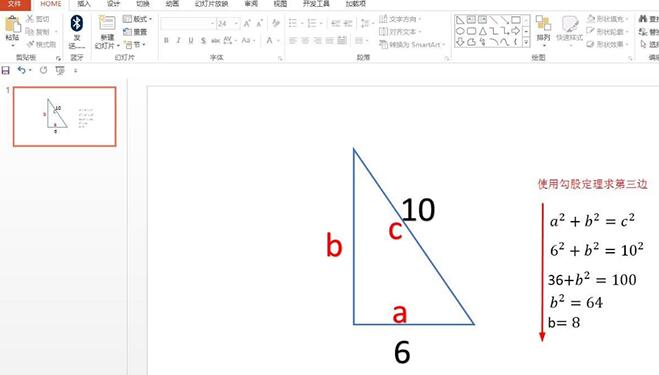Screen dimensions: 659x375
Task: Switch to the Animations tab
Action: click(172, 4)
